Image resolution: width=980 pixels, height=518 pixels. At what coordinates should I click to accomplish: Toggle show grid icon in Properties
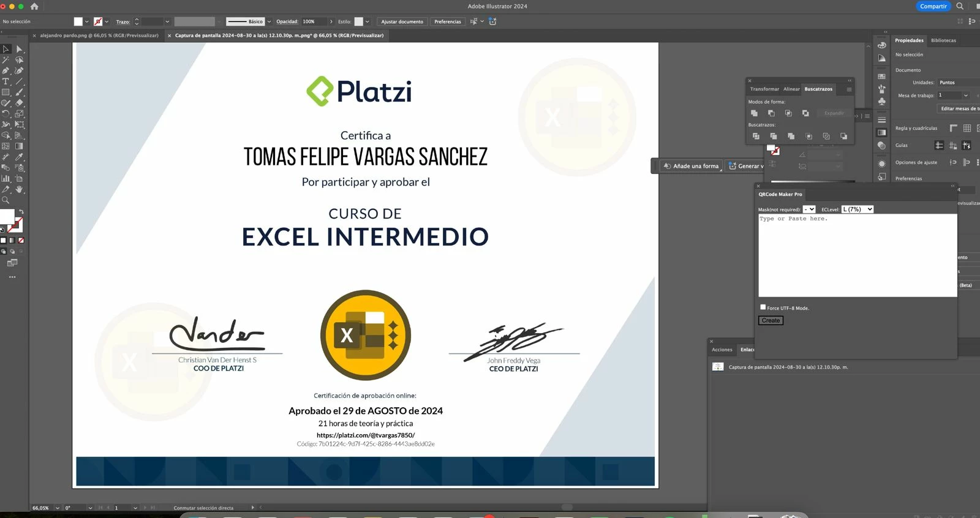967,128
